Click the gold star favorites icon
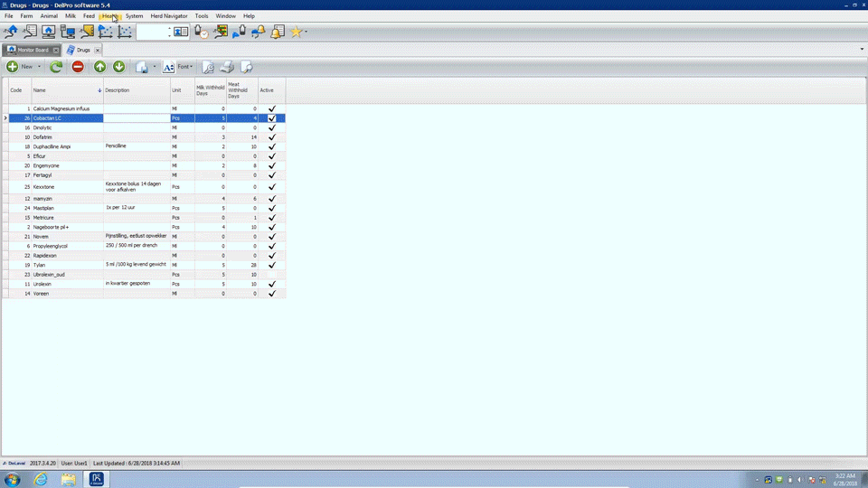This screenshot has height=488, width=868. click(x=296, y=32)
